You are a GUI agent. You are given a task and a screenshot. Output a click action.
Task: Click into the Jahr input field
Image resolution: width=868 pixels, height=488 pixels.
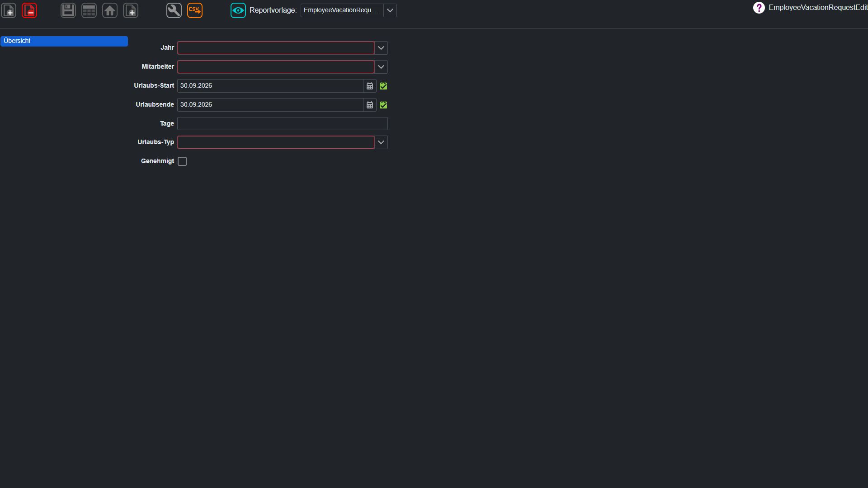(276, 48)
